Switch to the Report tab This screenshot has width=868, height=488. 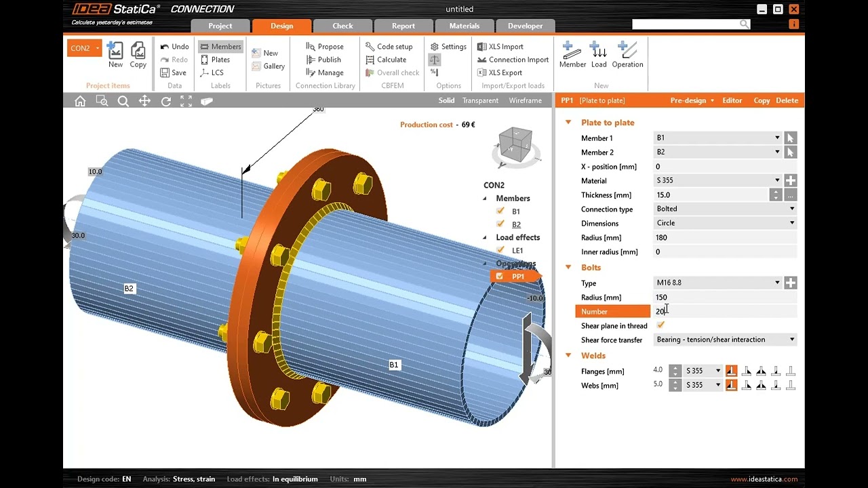coord(403,26)
